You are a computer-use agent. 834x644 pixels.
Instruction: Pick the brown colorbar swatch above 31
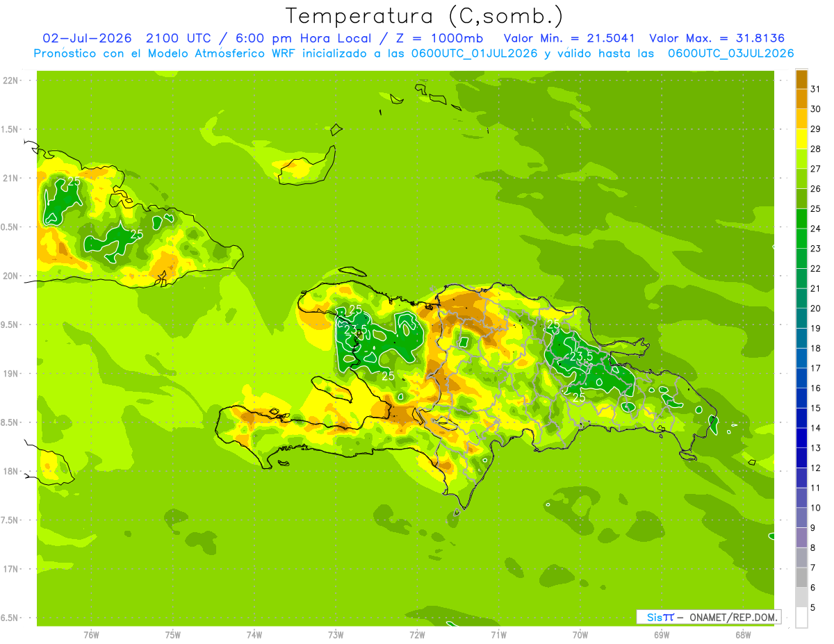tap(801, 79)
